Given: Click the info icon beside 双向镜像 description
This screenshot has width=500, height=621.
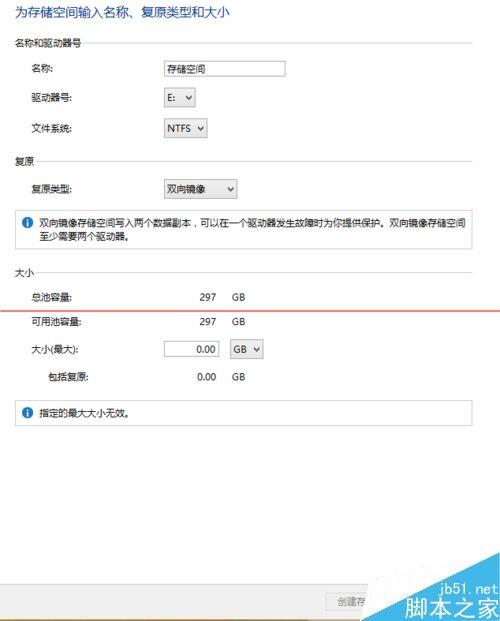Looking at the screenshot, I should coord(27,223).
